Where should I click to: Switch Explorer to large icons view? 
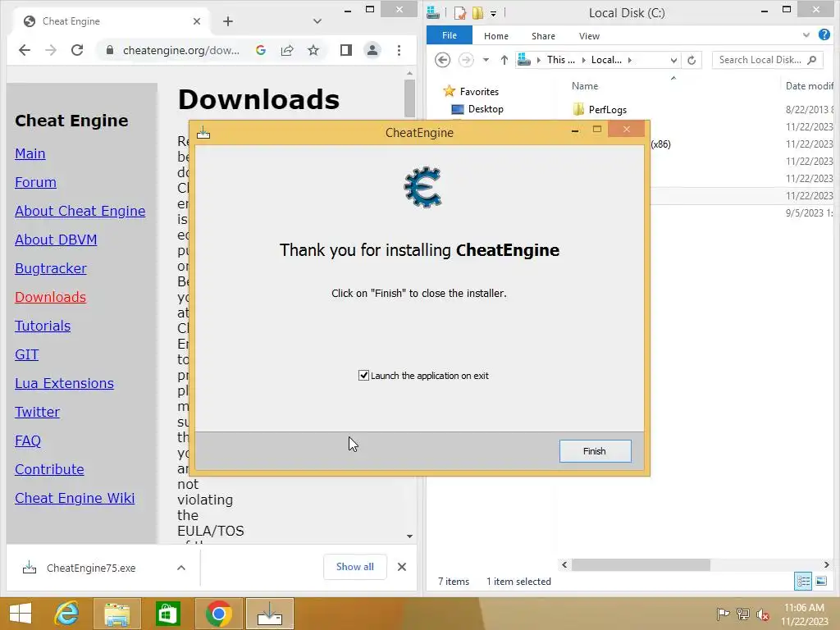pyautogui.click(x=820, y=582)
